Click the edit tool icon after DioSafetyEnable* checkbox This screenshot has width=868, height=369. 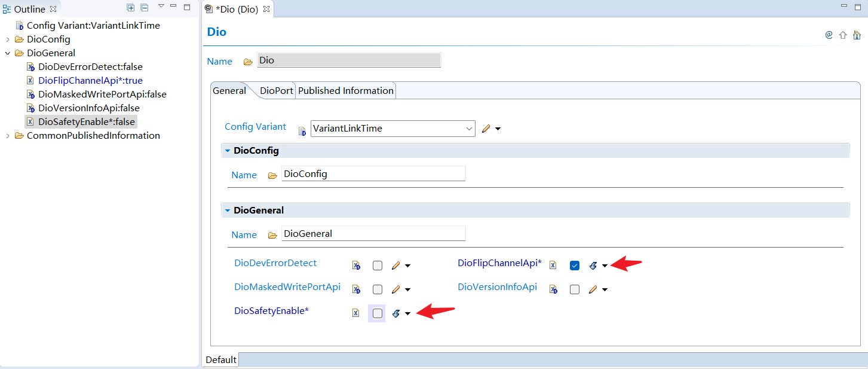tap(395, 313)
